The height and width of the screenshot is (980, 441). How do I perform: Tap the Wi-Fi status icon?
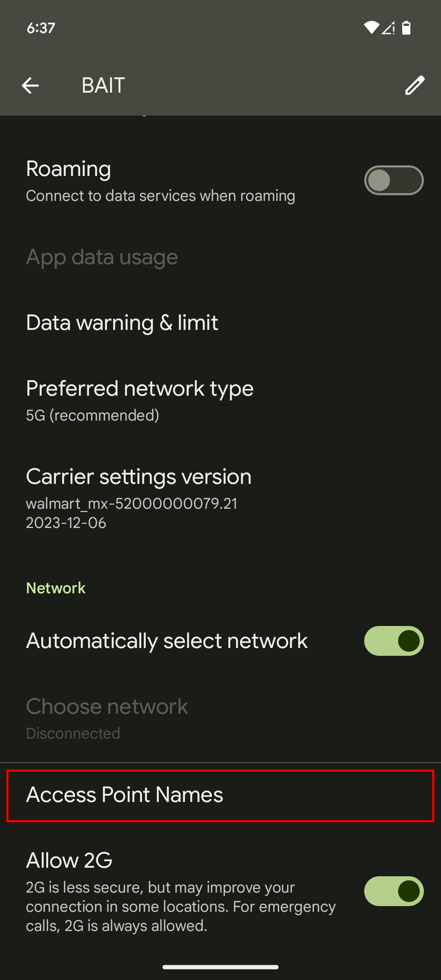[371, 28]
